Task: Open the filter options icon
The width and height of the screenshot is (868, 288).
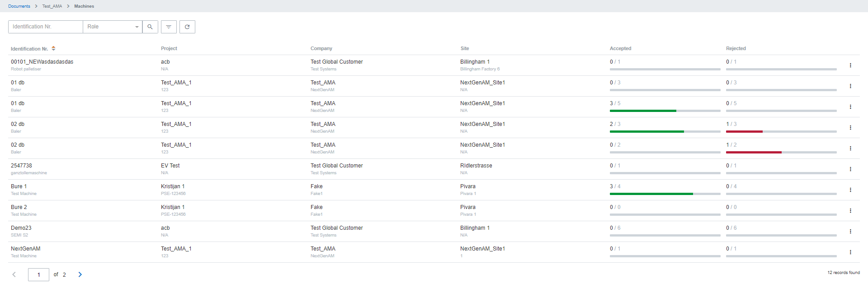Action: click(169, 27)
